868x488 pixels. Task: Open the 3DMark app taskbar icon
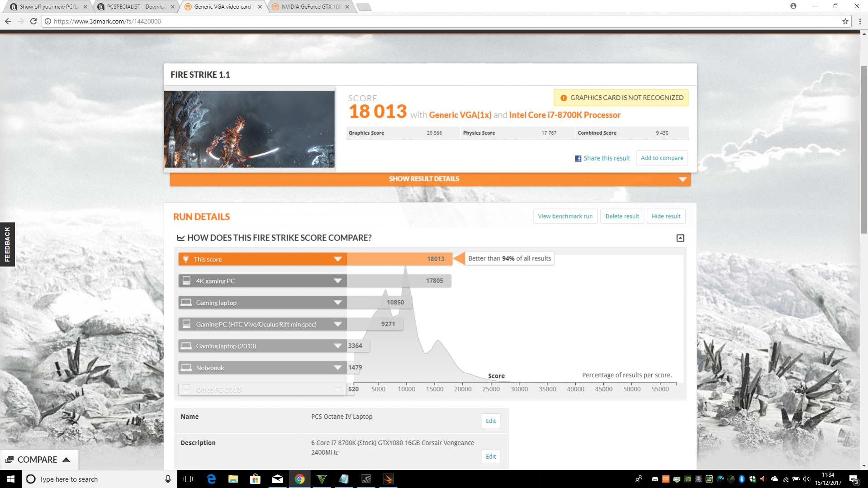(x=388, y=479)
